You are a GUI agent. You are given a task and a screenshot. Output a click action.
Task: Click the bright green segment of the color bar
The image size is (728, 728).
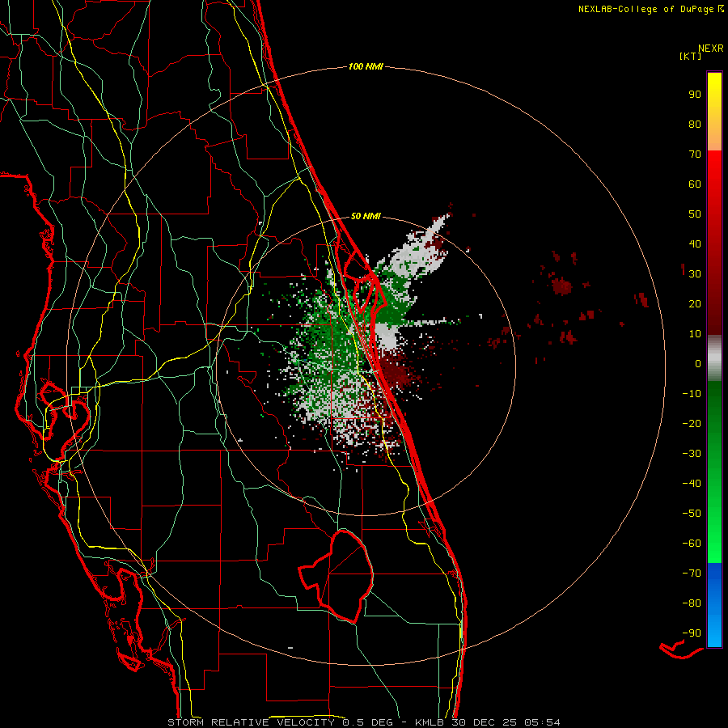click(714, 472)
